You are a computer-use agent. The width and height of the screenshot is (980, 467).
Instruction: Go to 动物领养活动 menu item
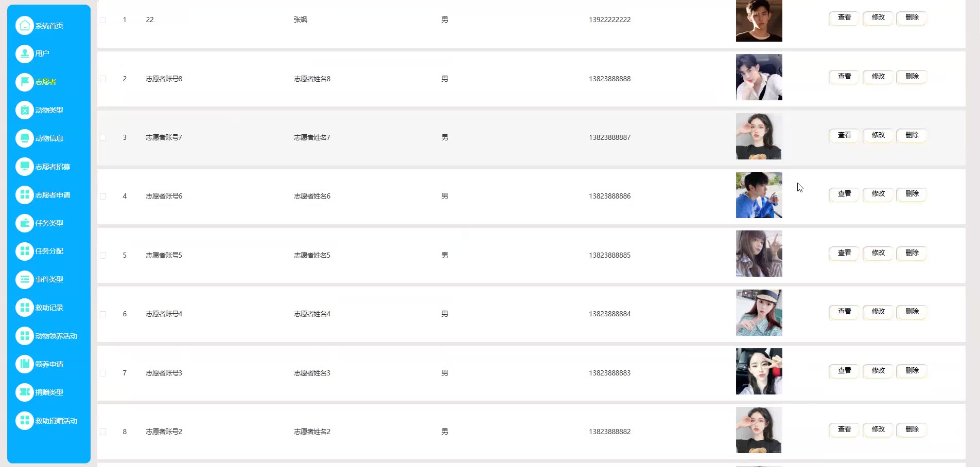tap(56, 336)
